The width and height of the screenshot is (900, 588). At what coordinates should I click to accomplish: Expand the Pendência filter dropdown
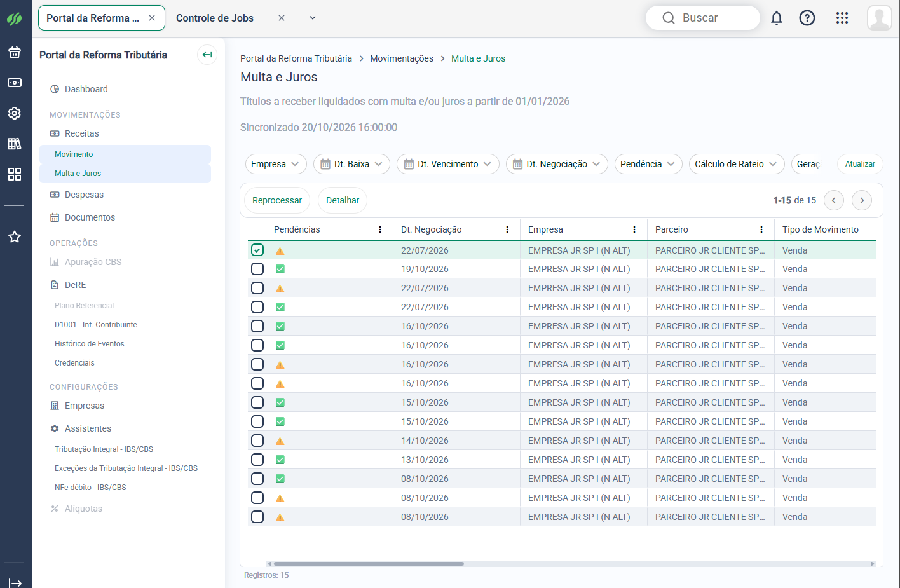[648, 164]
